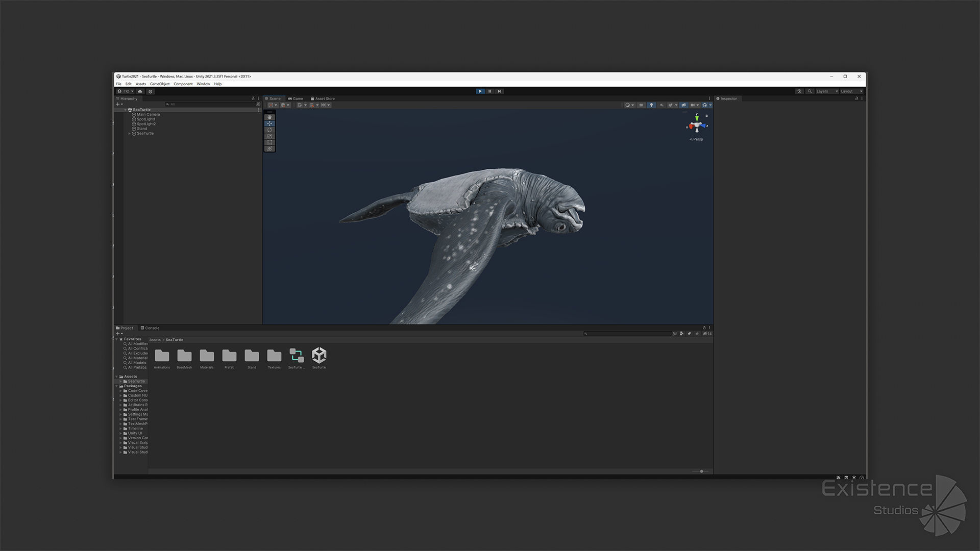Screen dimensions: 980x551
Task: Open the cloud services icon
Action: [x=140, y=91]
